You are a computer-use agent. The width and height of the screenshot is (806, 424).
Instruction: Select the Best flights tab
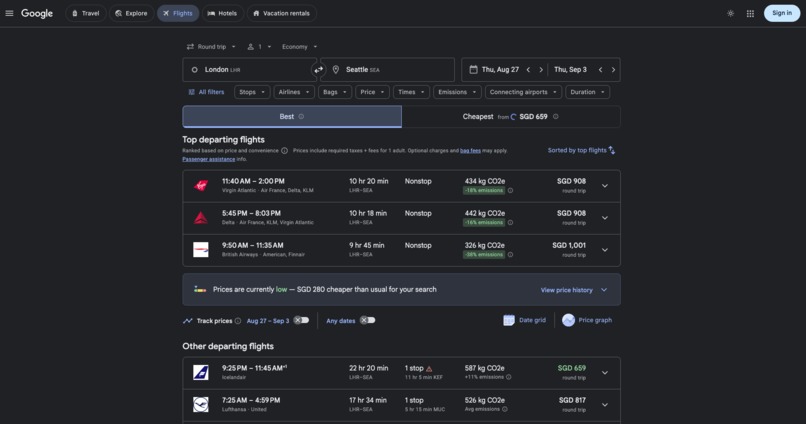click(x=292, y=117)
